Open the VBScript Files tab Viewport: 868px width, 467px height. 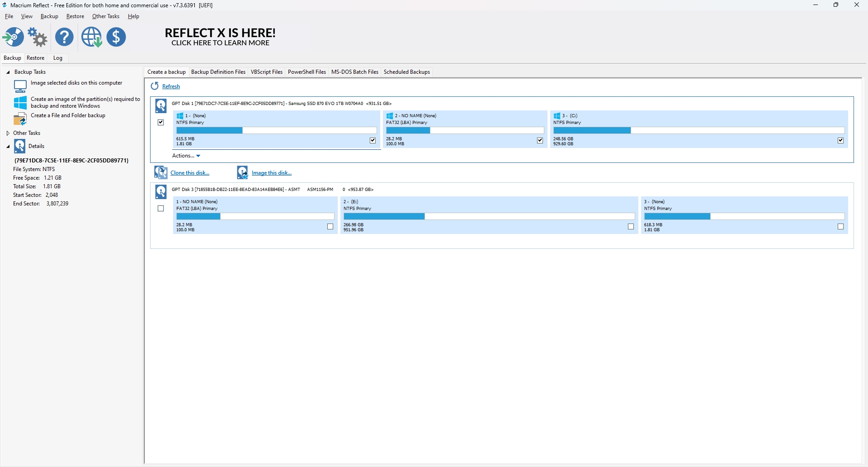[267, 72]
